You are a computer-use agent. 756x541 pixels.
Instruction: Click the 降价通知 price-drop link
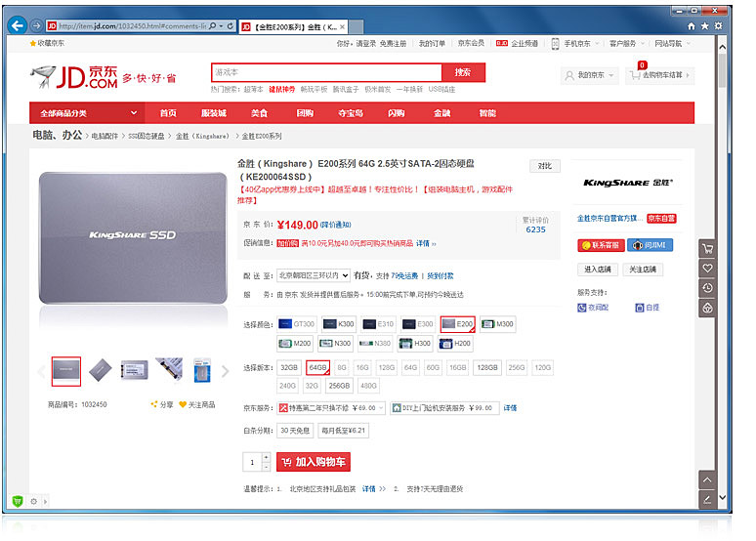pyautogui.click(x=336, y=225)
